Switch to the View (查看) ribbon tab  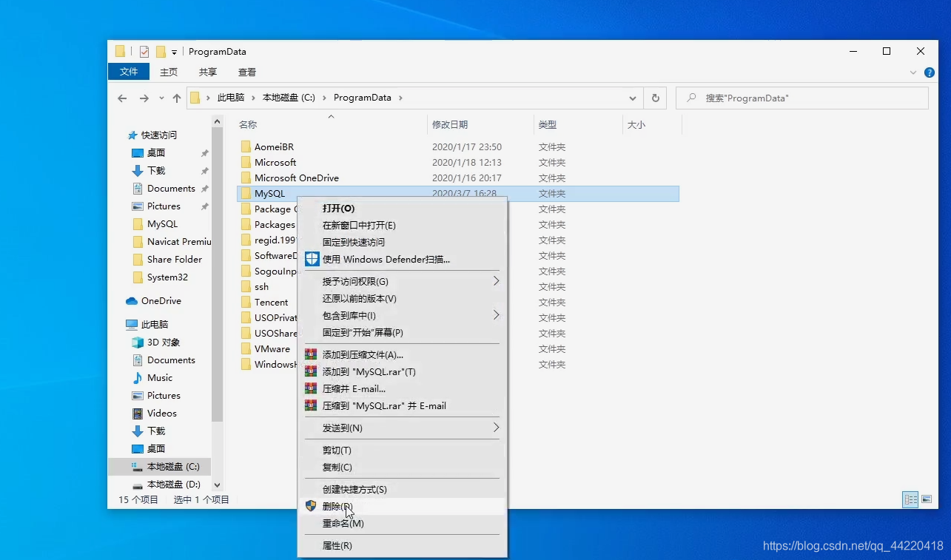[x=247, y=72]
